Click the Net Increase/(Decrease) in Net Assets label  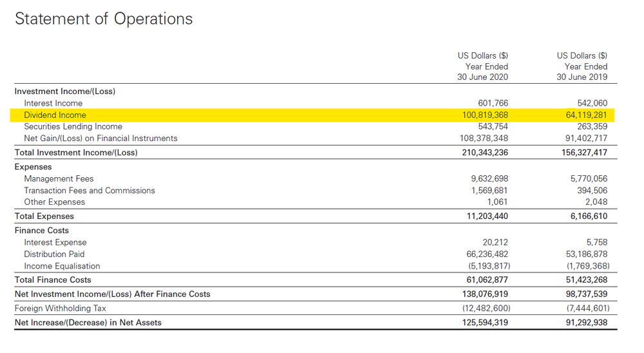pos(88,322)
